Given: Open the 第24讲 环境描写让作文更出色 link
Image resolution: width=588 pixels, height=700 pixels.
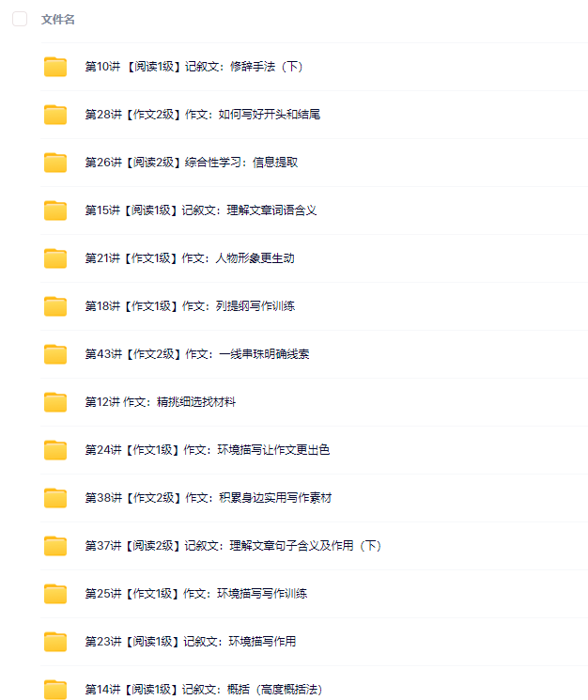Looking at the screenshot, I should (x=208, y=450).
